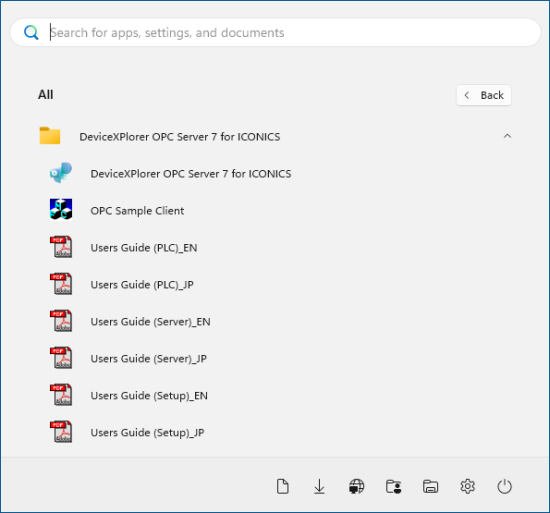Viewport: 550px width, 513px height.
Task: Click the PDF icon for Users Guide (Setup)_EN
Action: [61, 395]
